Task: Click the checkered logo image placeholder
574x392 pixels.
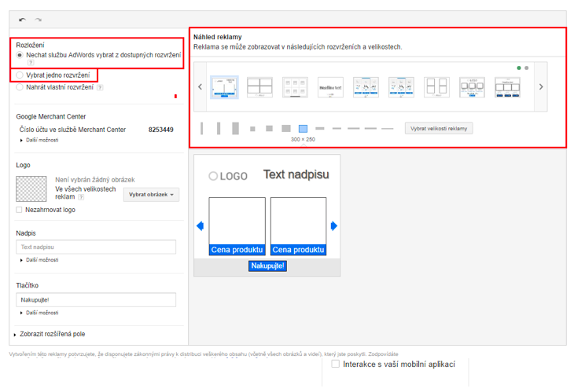Action: click(31, 189)
